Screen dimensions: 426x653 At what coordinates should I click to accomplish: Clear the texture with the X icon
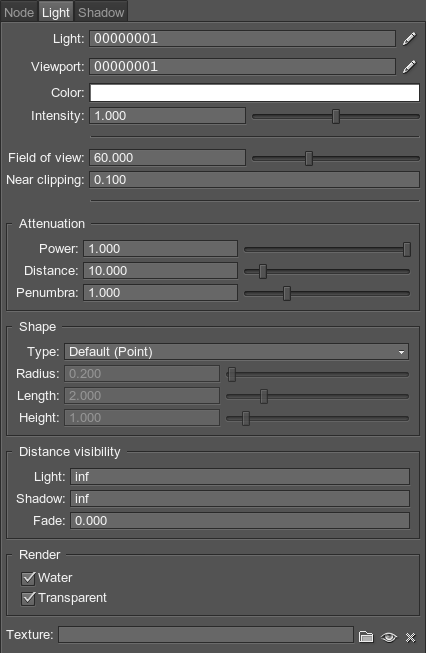(411, 637)
